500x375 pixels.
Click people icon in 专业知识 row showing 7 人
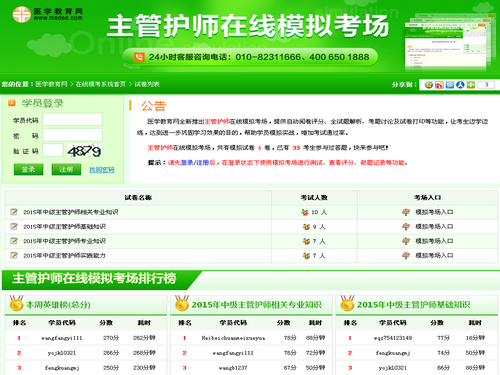pyautogui.click(x=306, y=241)
